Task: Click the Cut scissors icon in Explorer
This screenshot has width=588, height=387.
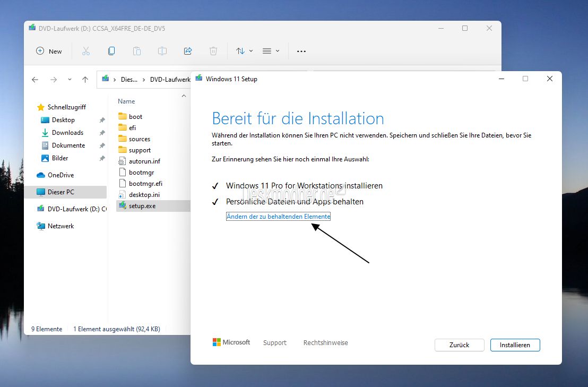Action: point(86,51)
